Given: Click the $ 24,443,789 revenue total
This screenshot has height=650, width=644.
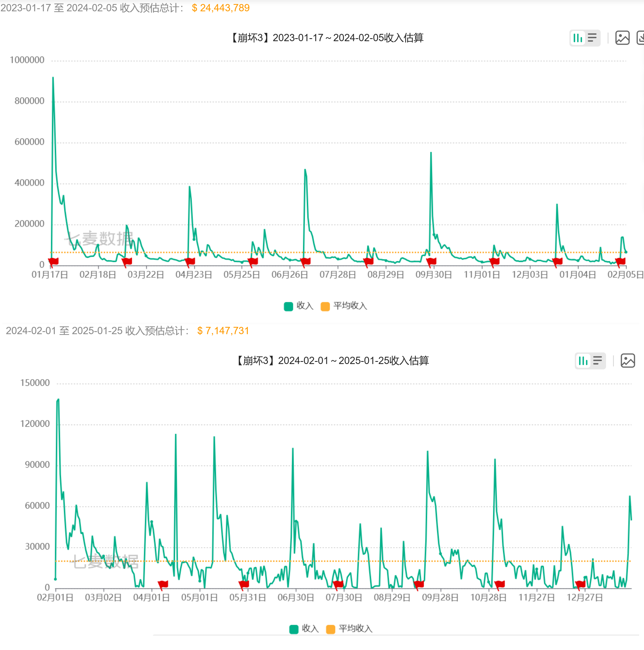Looking at the screenshot, I should tap(220, 8).
